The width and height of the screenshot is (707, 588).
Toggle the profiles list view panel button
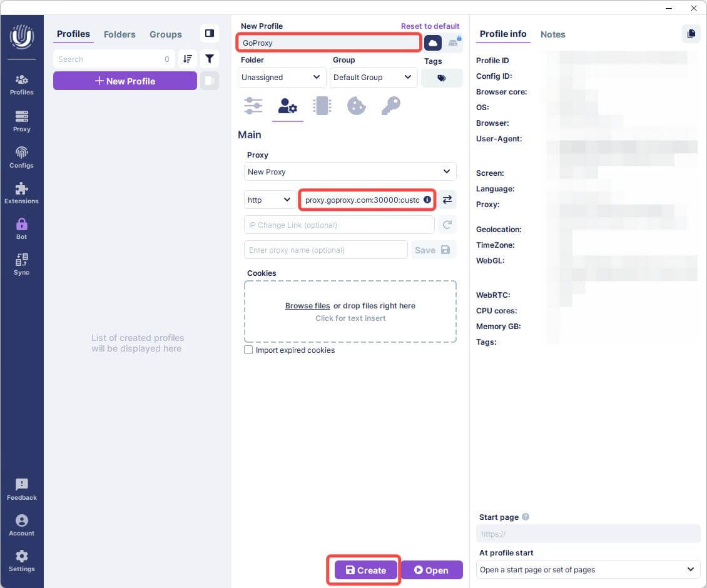click(x=210, y=33)
